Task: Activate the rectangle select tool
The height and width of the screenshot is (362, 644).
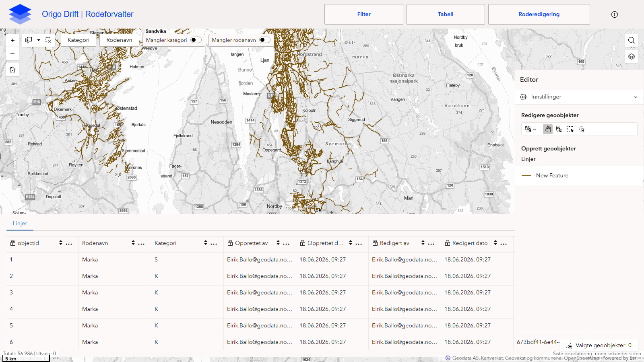Action: pyautogui.click(x=29, y=40)
